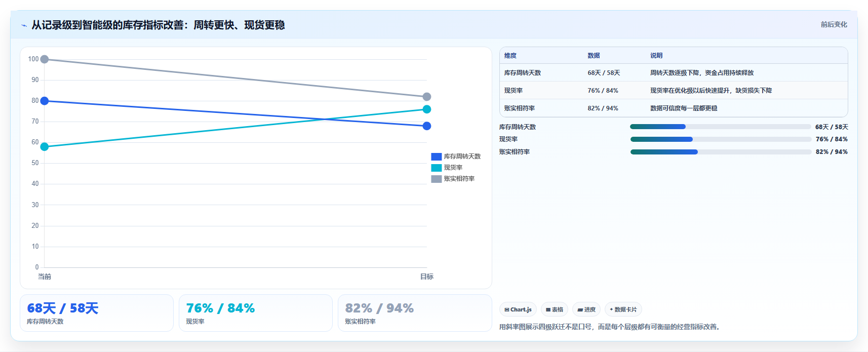Select the blue target data point at 68
Screen dimensions: 868x352
coord(427,126)
